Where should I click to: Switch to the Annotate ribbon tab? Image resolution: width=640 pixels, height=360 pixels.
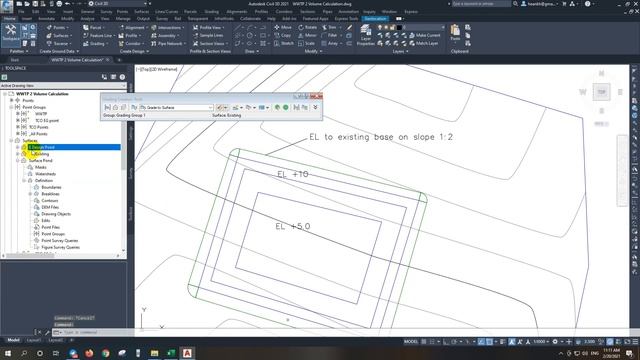46,19
